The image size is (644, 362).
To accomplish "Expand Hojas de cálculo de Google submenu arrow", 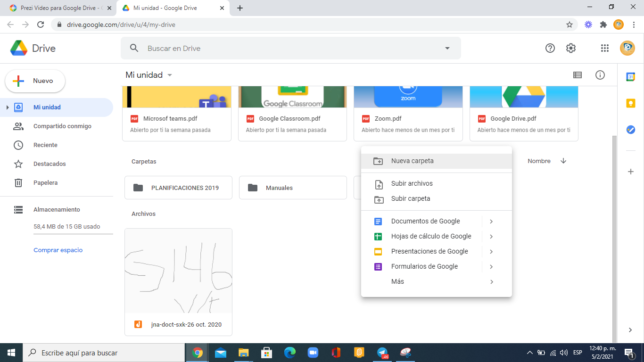I will (x=491, y=236).
